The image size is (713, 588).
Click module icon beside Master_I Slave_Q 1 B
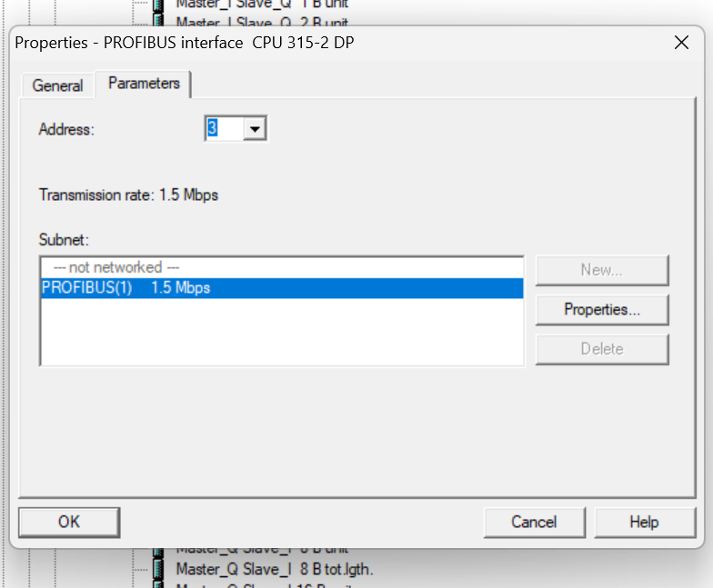(158, 5)
